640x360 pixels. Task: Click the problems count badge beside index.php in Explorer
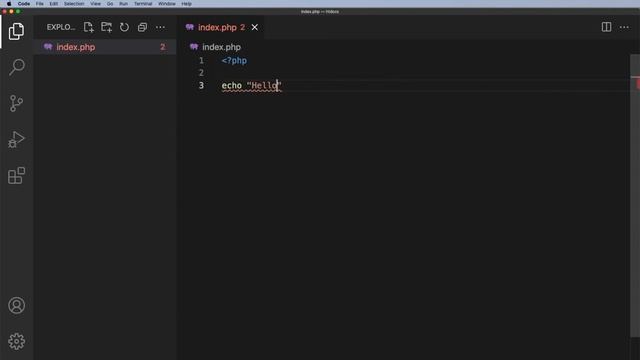coord(163,47)
